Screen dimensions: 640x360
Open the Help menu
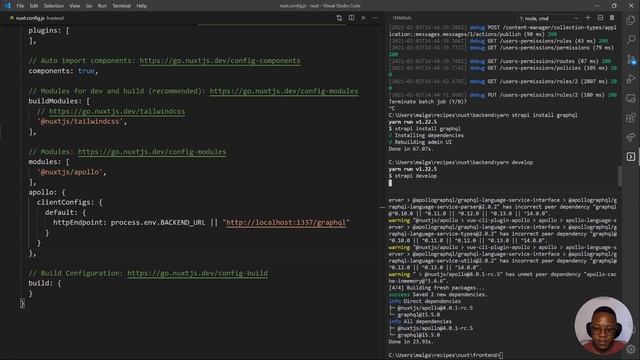[x=141, y=6]
